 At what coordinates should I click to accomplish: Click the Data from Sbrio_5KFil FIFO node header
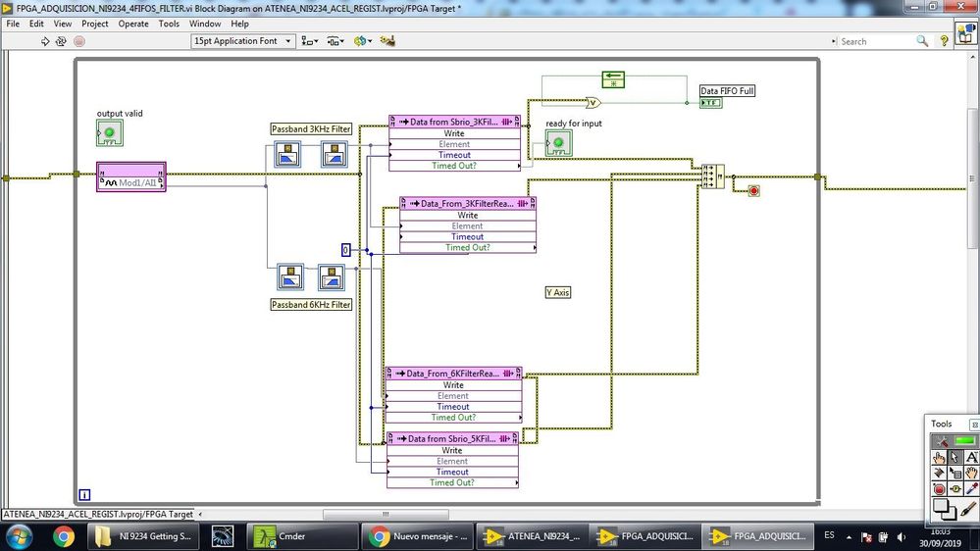452,438
